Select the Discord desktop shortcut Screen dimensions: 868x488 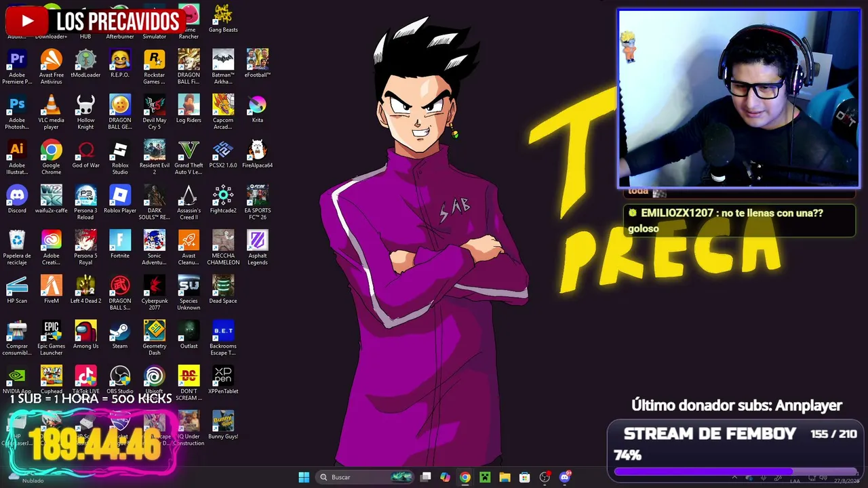pyautogui.click(x=17, y=199)
